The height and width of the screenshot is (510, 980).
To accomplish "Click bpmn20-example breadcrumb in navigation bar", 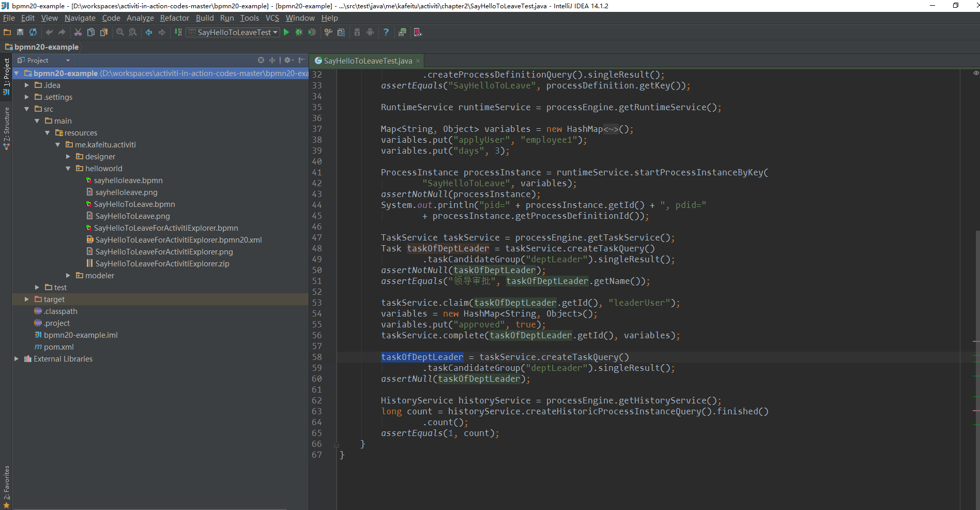I will tap(42, 47).
